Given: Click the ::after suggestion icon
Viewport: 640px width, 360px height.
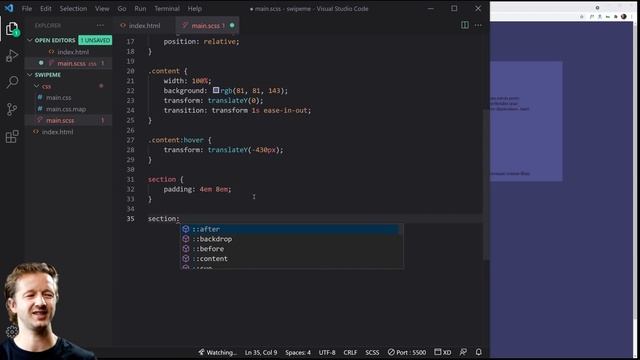Looking at the screenshot, I should pos(186,229).
